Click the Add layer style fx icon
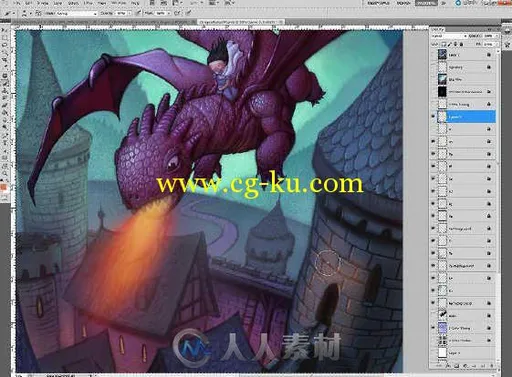This screenshot has height=377, width=512. tap(449, 366)
